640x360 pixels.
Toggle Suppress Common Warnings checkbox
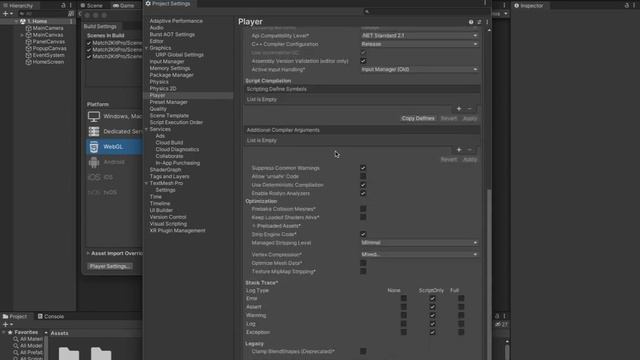click(x=363, y=168)
